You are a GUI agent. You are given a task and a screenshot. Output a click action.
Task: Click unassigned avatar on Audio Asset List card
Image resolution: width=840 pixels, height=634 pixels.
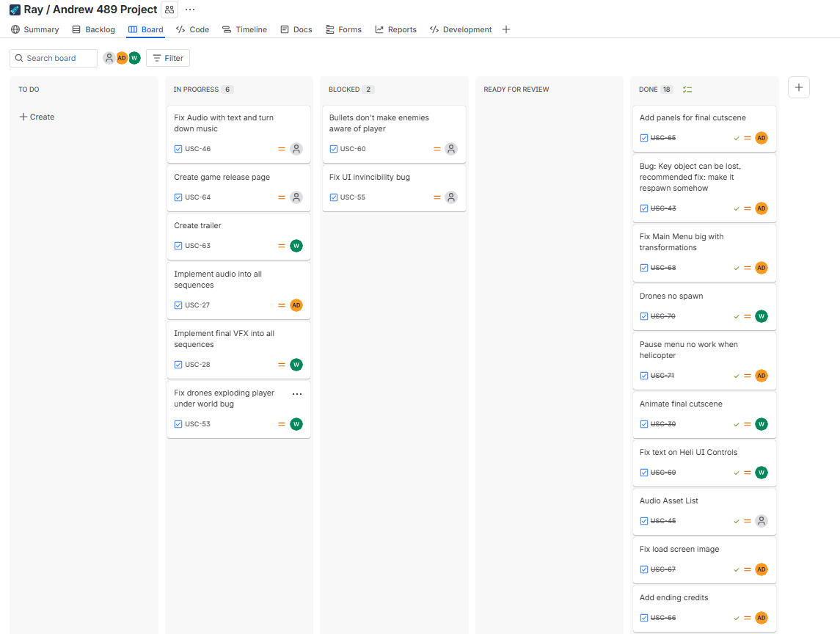[x=762, y=521]
